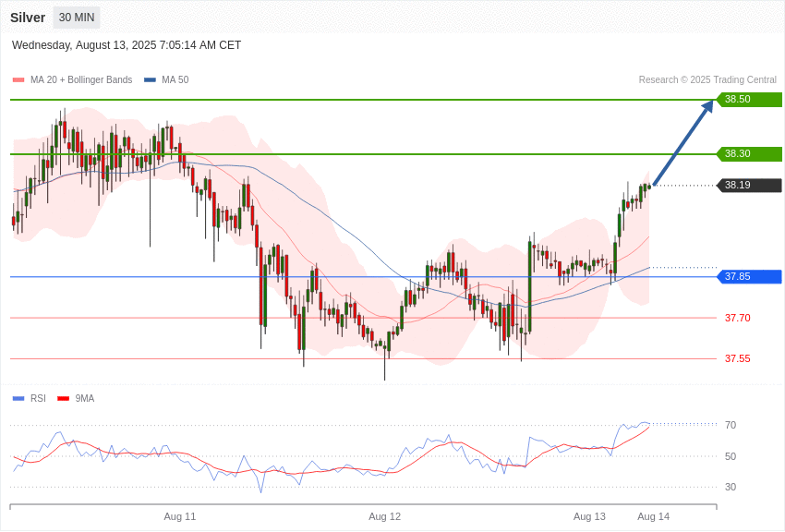Click the 9MA legend color swatch

(x=63, y=399)
